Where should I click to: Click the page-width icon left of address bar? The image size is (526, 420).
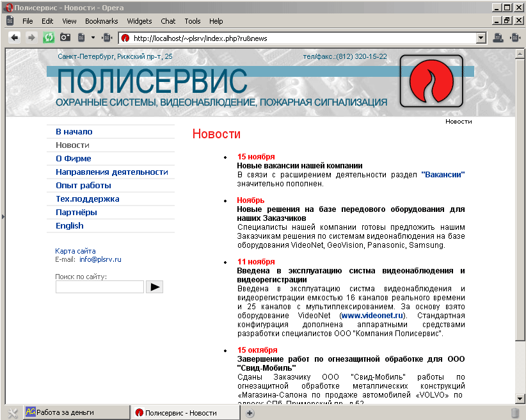tap(107, 38)
